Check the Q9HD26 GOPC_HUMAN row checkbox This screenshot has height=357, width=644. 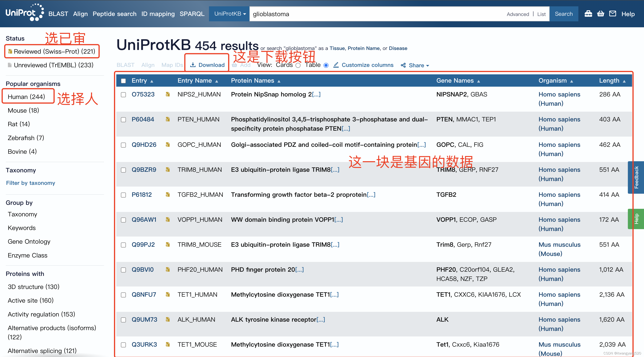123,145
